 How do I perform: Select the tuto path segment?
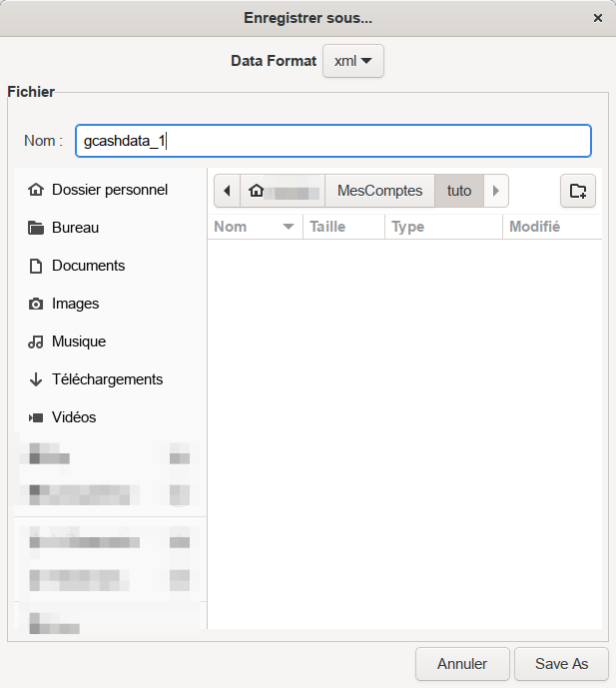[459, 191]
